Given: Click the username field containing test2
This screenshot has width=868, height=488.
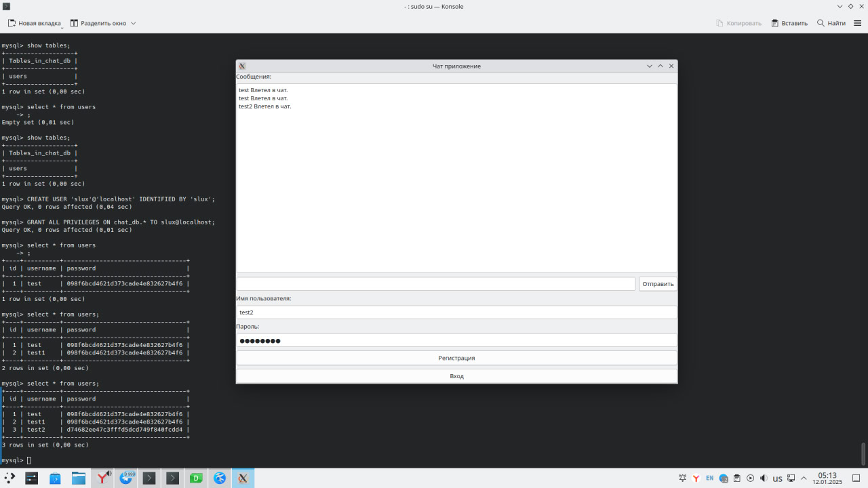Looking at the screenshot, I should click(x=456, y=312).
